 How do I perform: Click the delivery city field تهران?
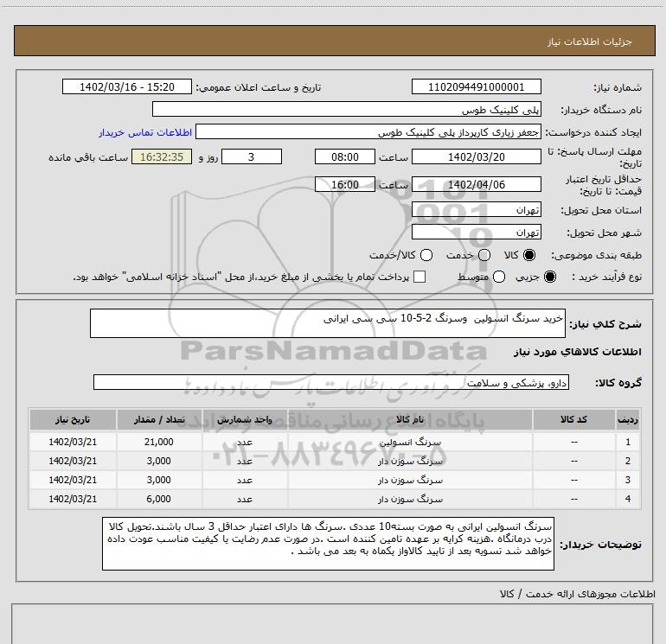coord(476,232)
